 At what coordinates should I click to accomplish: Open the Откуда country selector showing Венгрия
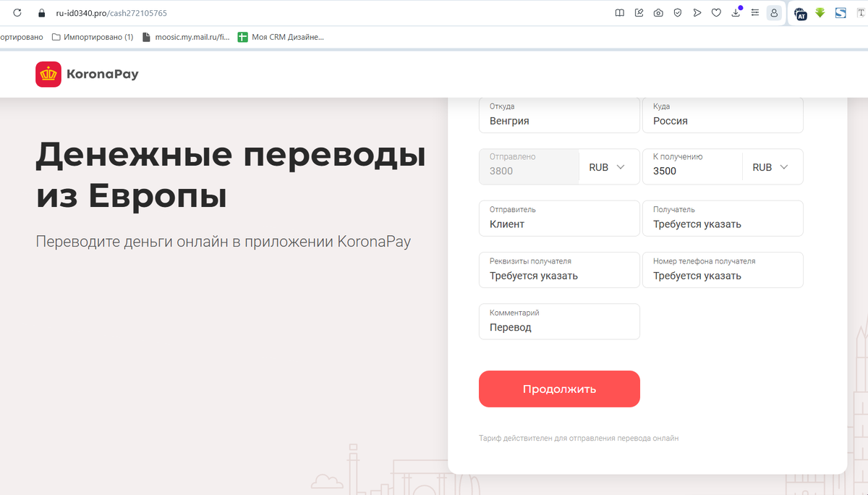[558, 115]
